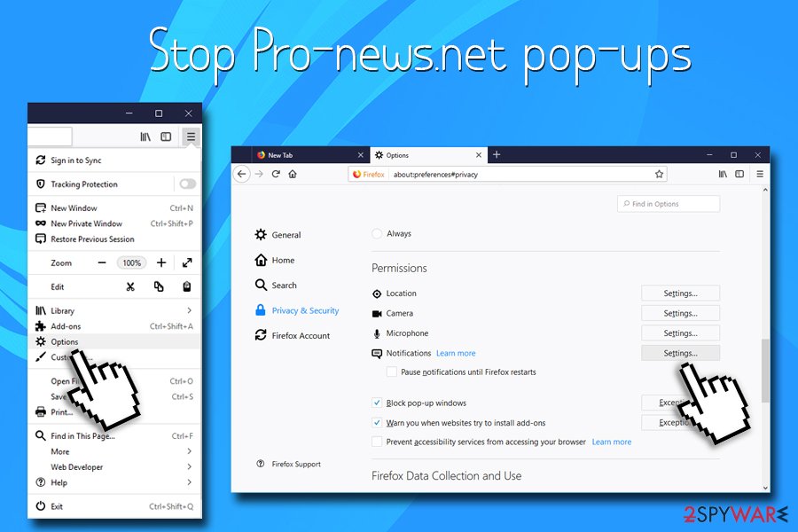The width and height of the screenshot is (798, 532).
Task: Click Exit in Firefox menu
Action: (x=114, y=506)
